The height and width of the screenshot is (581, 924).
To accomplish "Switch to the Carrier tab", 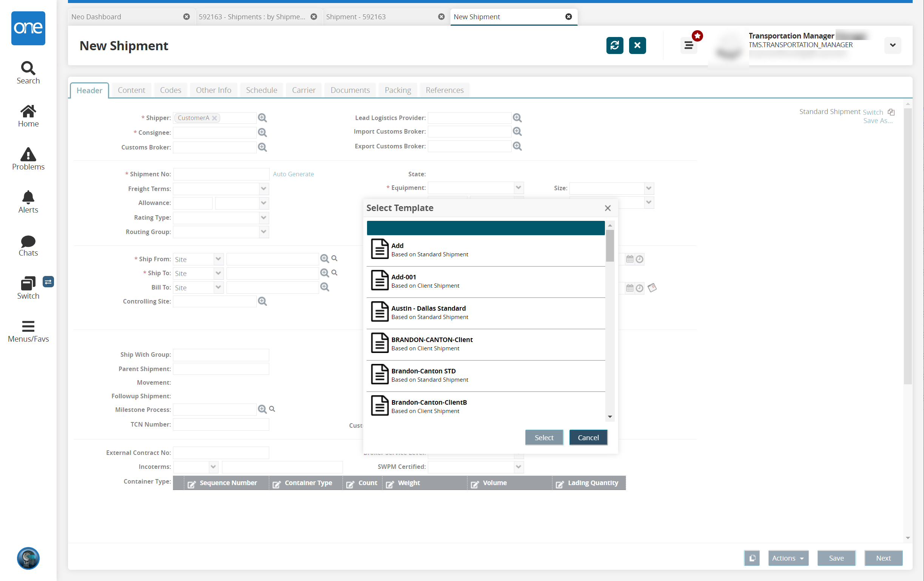I will click(304, 90).
